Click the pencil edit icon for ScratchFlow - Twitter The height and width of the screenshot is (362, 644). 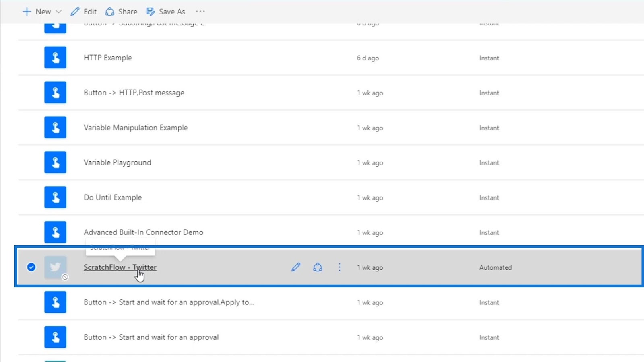click(x=296, y=267)
